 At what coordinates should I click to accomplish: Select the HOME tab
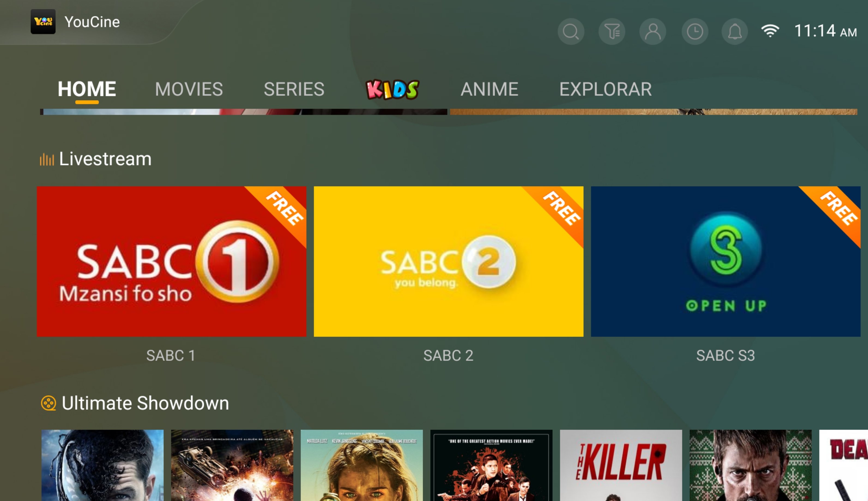[x=87, y=89]
